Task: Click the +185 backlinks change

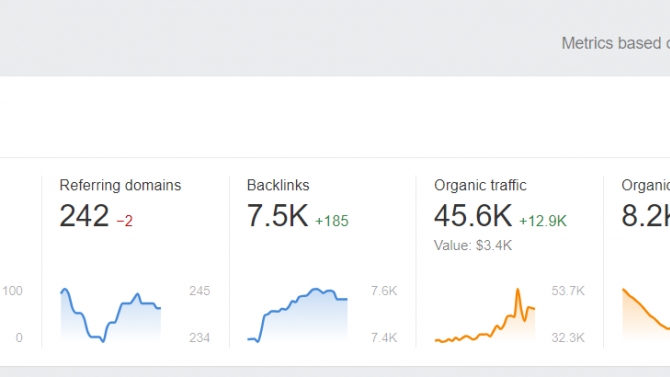Action: (332, 221)
